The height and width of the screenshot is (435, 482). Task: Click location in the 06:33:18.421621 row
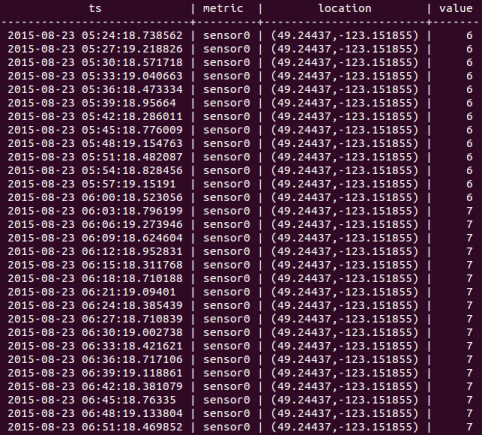pyautogui.click(x=345, y=346)
